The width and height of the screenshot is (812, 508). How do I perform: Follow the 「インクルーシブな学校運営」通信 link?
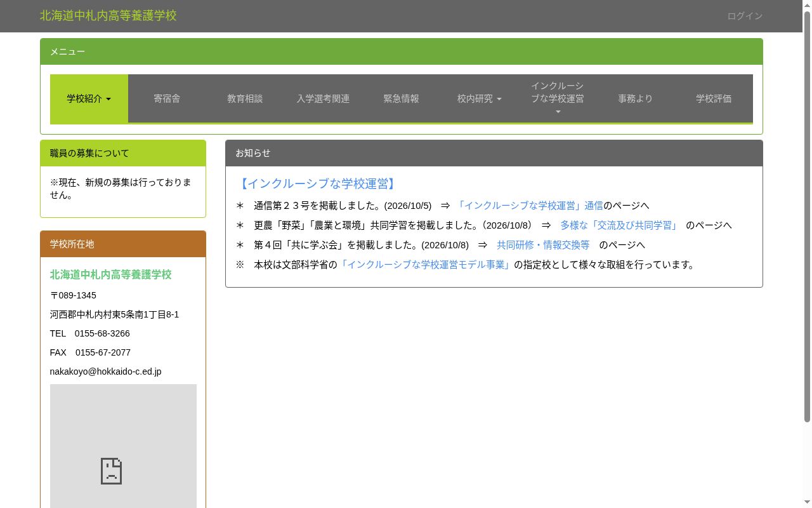pyautogui.click(x=529, y=205)
